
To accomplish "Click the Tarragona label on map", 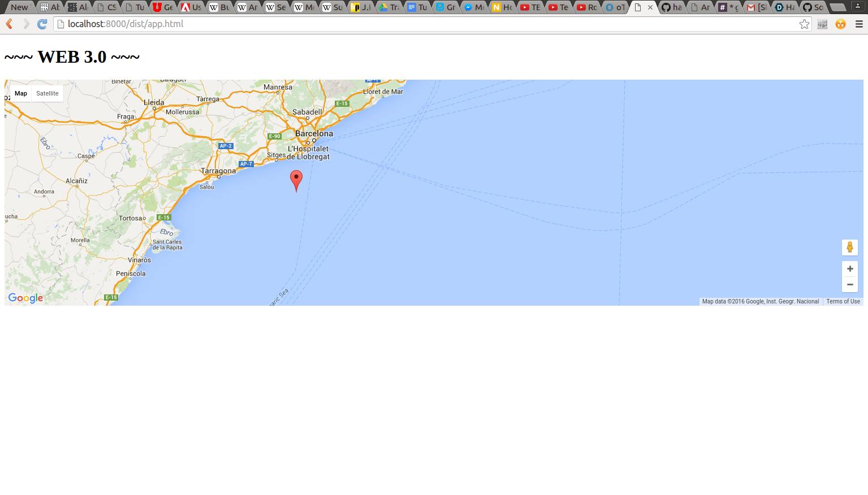I will pyautogui.click(x=218, y=171).
